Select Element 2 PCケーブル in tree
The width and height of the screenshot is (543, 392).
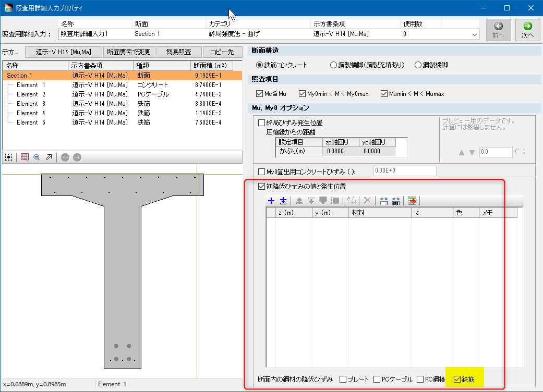click(x=31, y=94)
